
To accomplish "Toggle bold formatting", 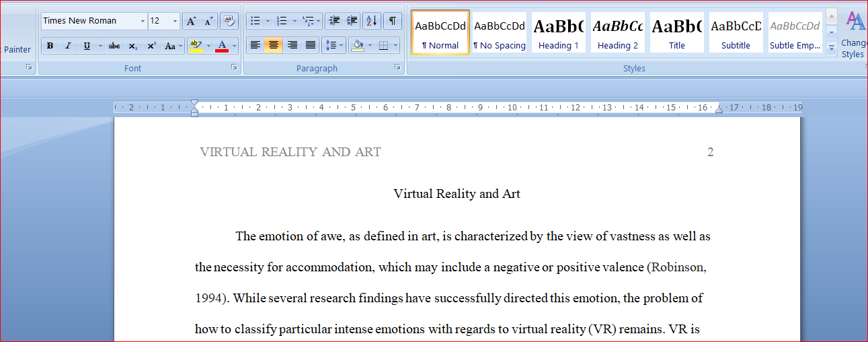I will click(x=50, y=46).
